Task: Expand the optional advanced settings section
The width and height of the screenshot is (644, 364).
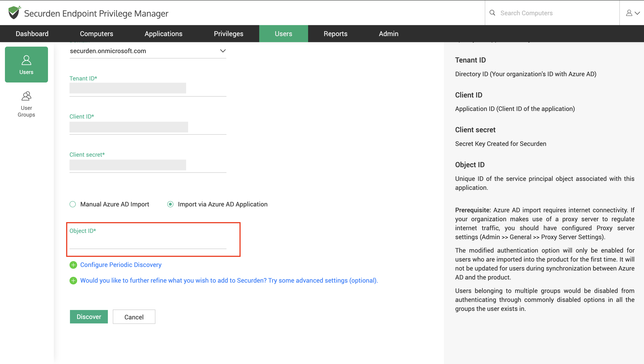Action: (x=229, y=280)
